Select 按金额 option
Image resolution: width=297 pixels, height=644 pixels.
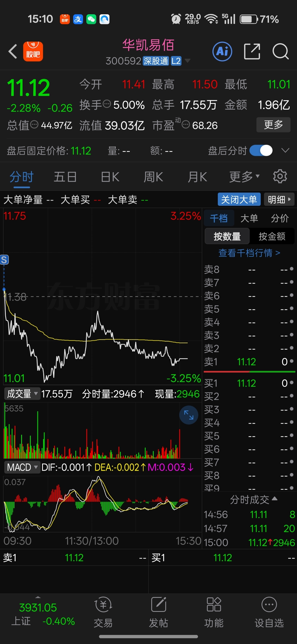(272, 236)
